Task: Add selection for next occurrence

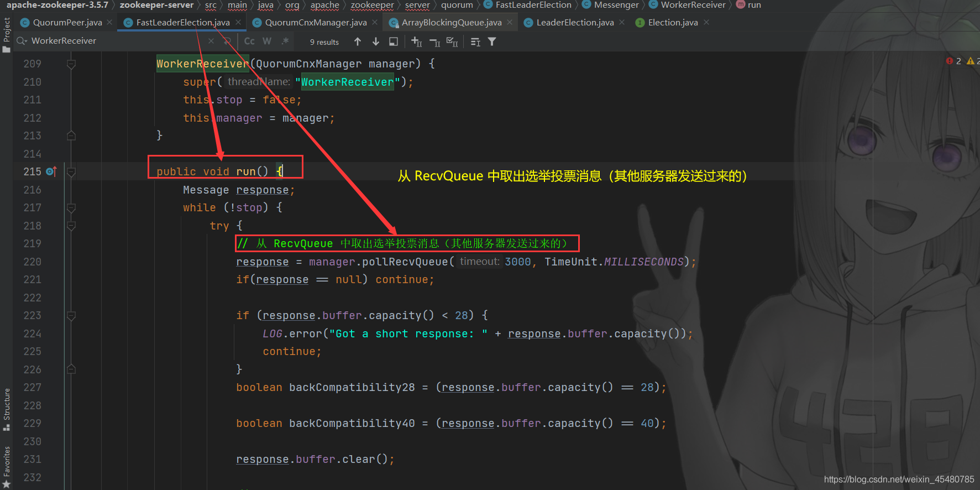Action: (417, 41)
